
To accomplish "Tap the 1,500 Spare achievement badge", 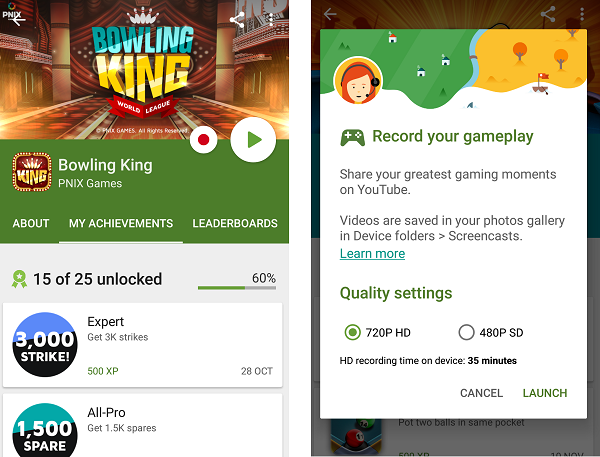I will [x=45, y=430].
